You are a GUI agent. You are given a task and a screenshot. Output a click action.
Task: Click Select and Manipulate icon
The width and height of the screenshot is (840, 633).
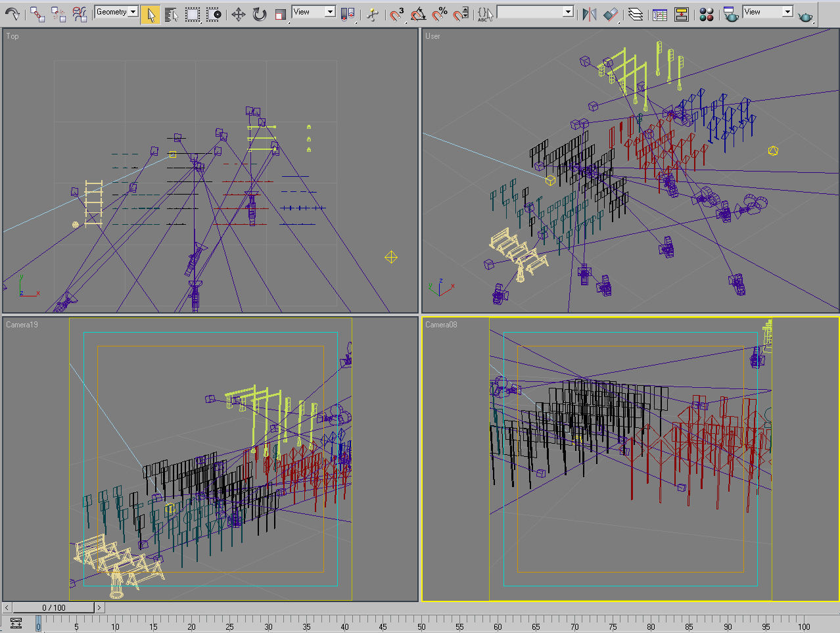click(x=373, y=14)
